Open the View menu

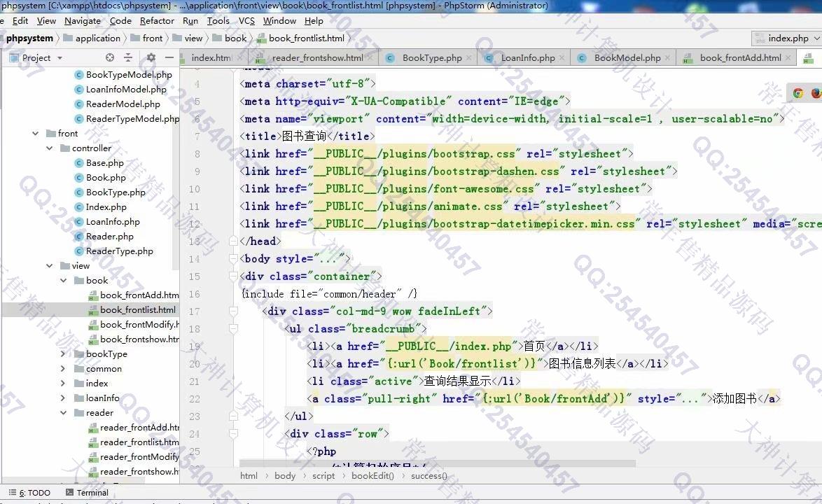coord(47,21)
